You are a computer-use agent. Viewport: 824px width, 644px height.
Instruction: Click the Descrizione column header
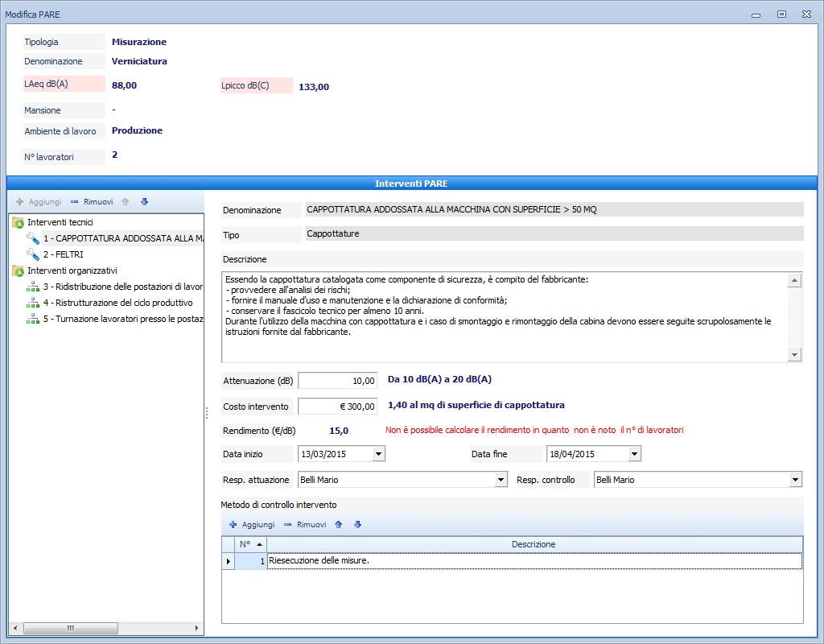[x=534, y=545]
